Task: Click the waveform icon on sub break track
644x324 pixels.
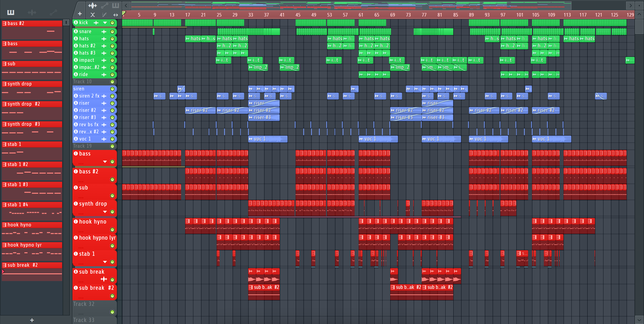Action: [x=104, y=279]
